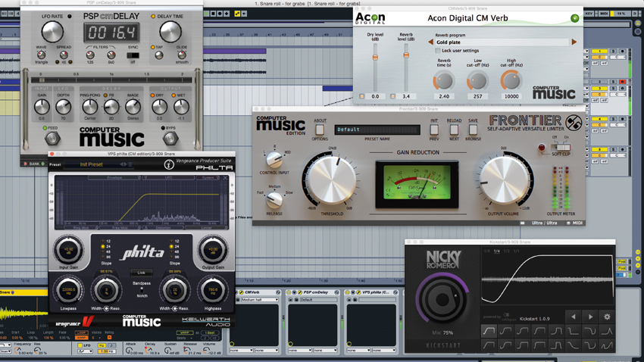
Task: Click Kickstart next preset right arrow
Action: pos(590,317)
